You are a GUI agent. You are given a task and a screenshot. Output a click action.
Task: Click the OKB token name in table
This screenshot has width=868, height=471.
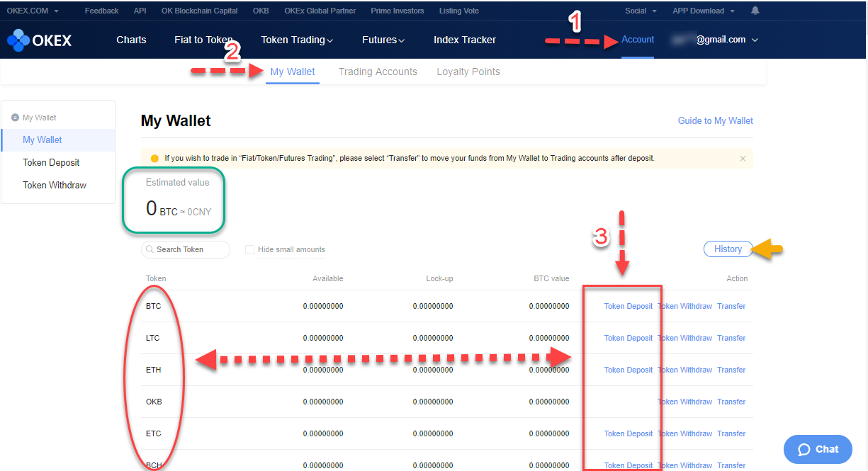154,402
